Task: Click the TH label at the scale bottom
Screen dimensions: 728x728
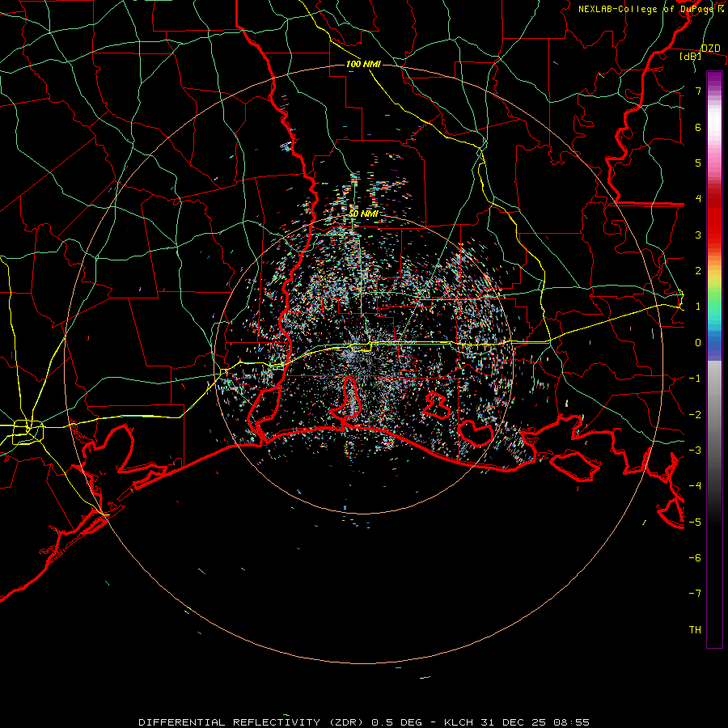Action: pyautogui.click(x=695, y=630)
